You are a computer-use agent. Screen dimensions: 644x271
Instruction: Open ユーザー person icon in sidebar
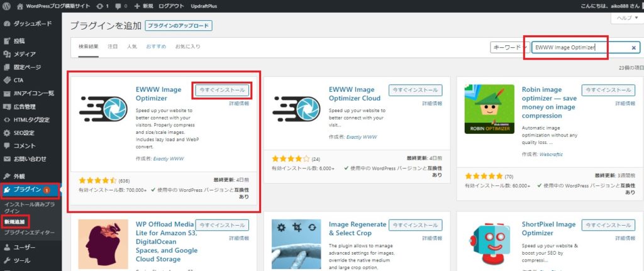tap(6, 247)
